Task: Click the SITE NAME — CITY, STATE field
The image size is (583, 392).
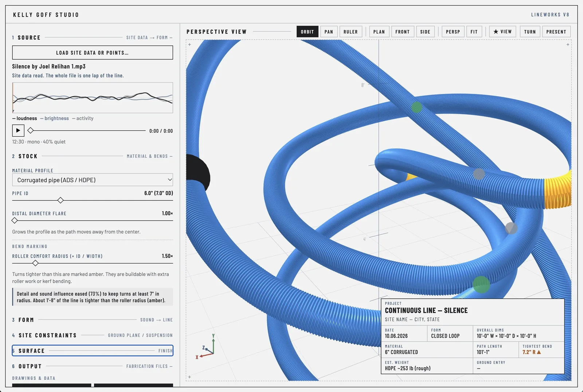Action: click(412, 320)
